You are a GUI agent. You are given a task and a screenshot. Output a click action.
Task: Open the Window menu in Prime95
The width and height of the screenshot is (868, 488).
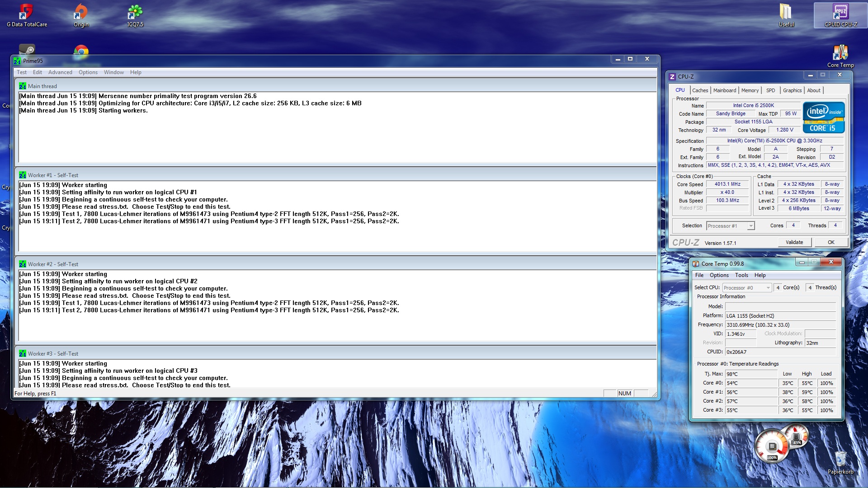tap(114, 72)
